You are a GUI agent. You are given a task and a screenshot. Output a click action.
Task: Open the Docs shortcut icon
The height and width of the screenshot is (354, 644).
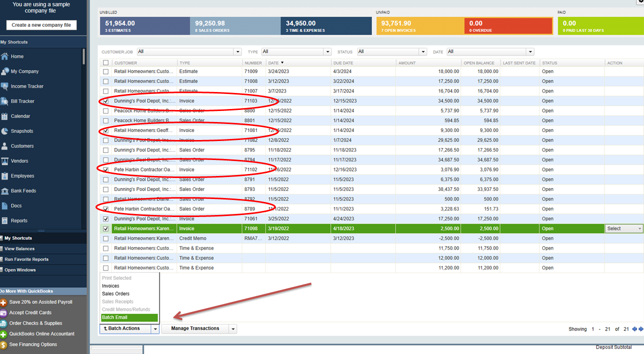coord(4,205)
